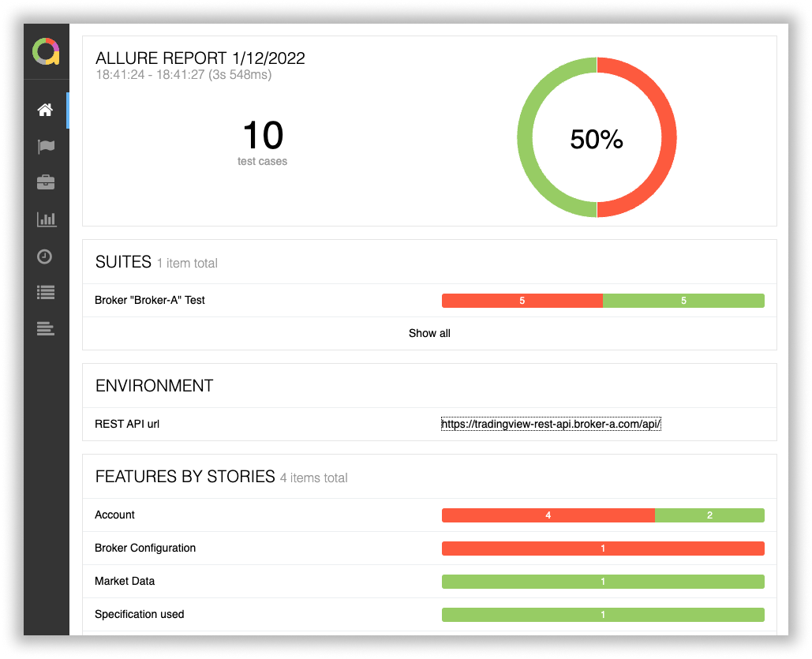
Task: Select the Account feature row
Action: (x=115, y=515)
